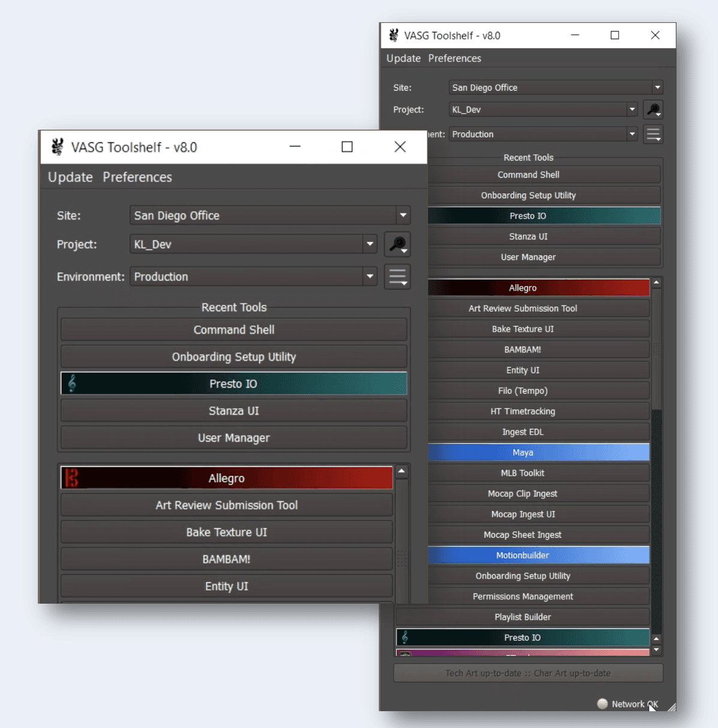Launch Motionbuilder in back window
718x728 pixels.
pos(538,555)
